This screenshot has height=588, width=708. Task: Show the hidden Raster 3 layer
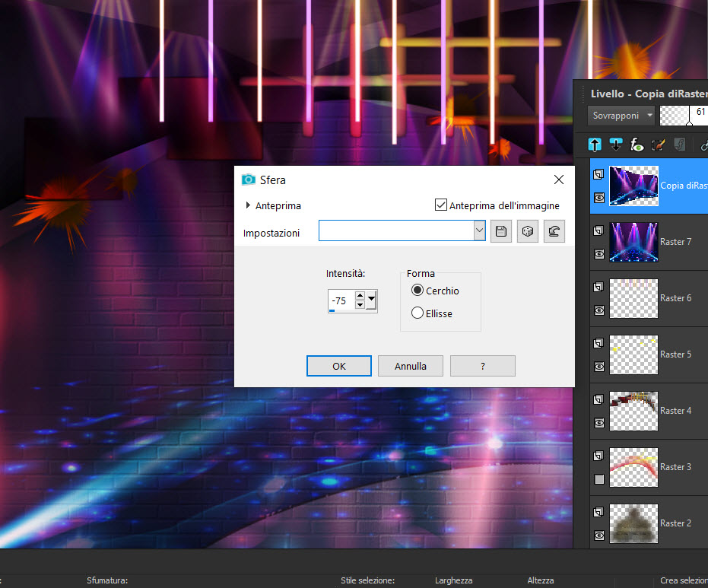click(599, 479)
